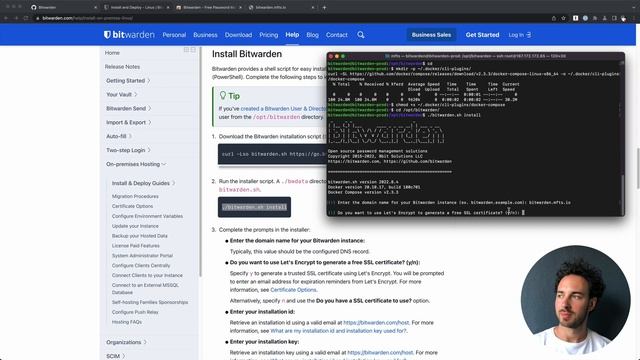Collapse On-premises Hosting section
Viewport: 640px width, 360px height.
136,164
